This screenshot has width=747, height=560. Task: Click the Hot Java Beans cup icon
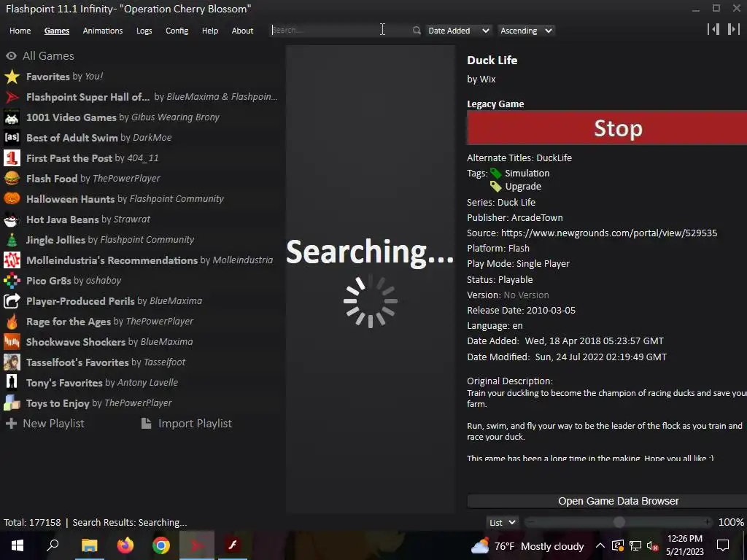point(12,219)
